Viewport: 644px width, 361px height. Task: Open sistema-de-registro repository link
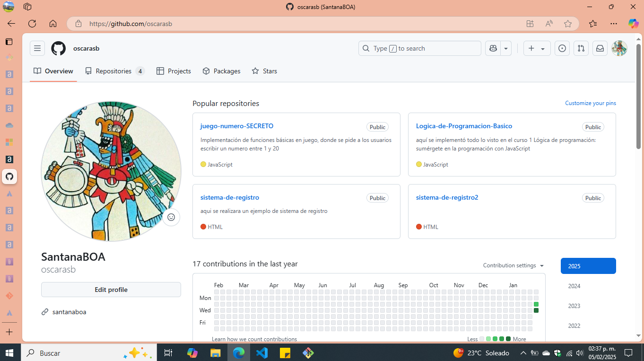(x=230, y=197)
